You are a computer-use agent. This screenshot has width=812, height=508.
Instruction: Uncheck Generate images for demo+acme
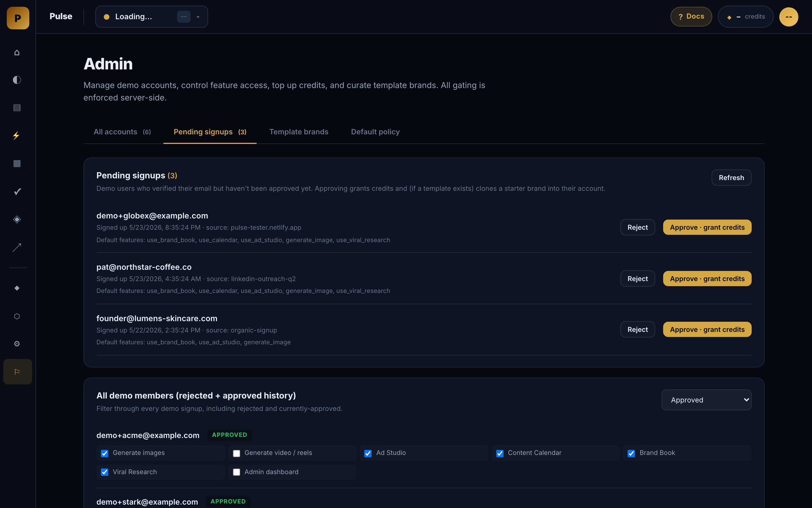[x=105, y=453]
